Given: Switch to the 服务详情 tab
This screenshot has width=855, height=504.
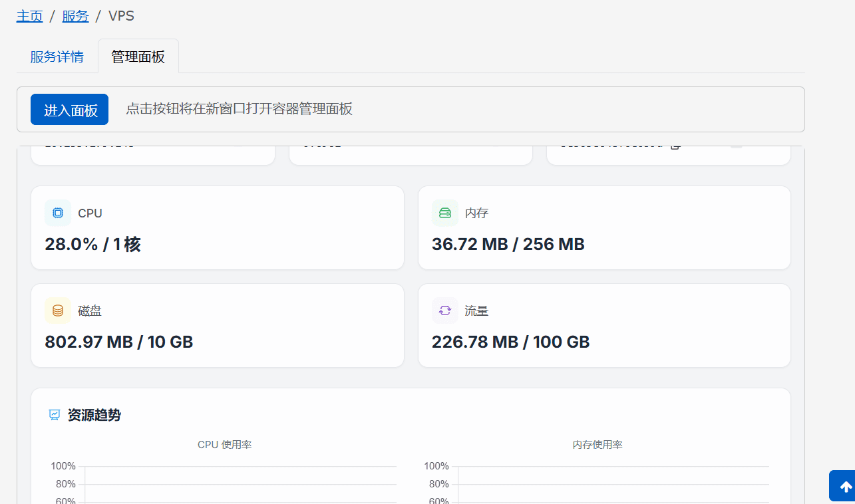Looking at the screenshot, I should pos(57,57).
